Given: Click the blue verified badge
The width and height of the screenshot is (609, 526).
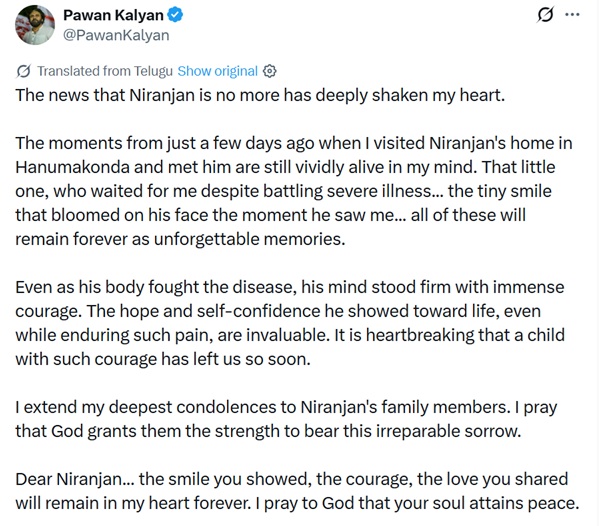Looking at the screenshot, I should click(x=175, y=15).
